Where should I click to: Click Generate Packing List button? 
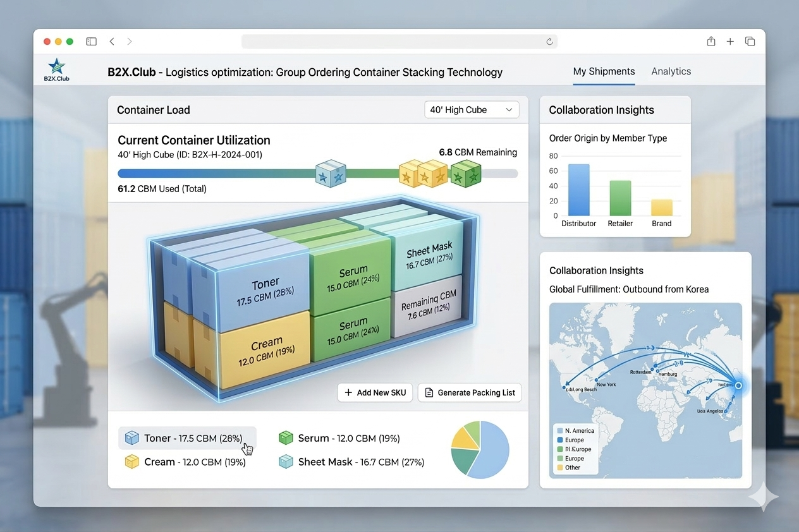click(470, 392)
